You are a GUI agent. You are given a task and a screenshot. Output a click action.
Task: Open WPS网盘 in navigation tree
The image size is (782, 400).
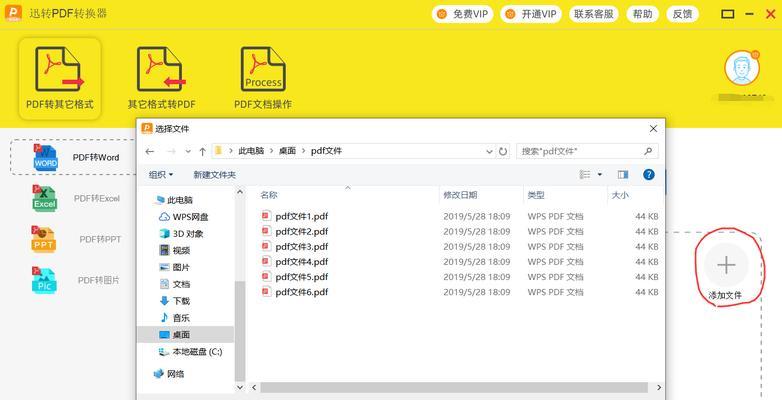[184, 217]
